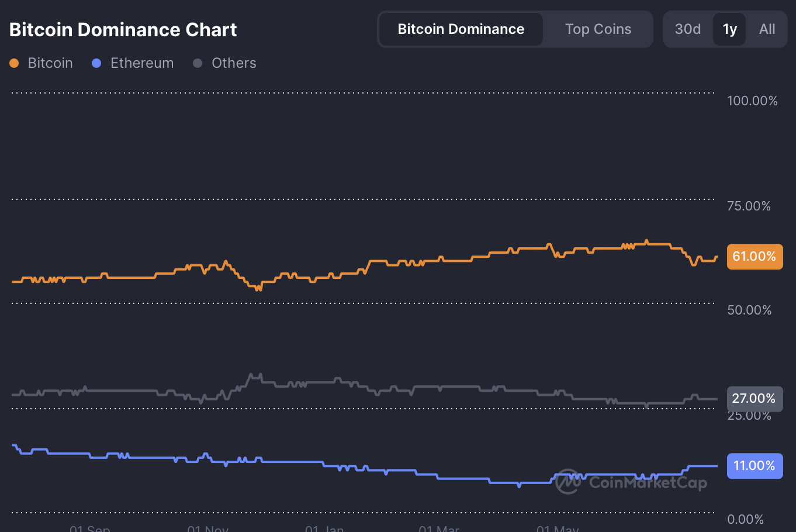Screen dimensions: 796x532
Task: Click the orange Bitcoin legend dot
Action: pos(14,63)
